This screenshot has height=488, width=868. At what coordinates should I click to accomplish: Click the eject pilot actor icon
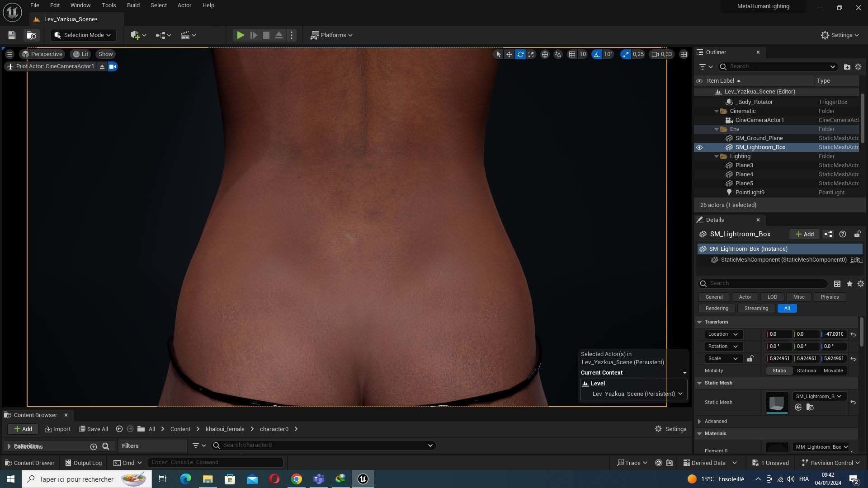(x=102, y=66)
